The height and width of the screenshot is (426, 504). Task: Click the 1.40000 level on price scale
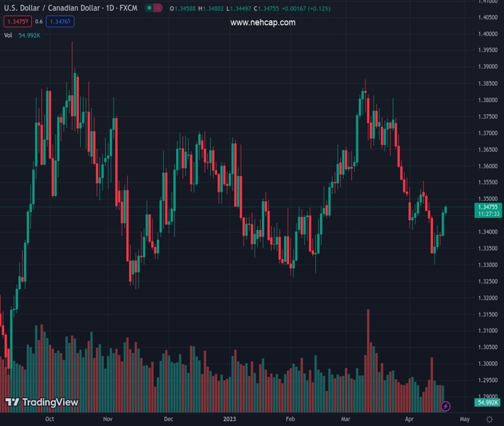coord(487,1)
